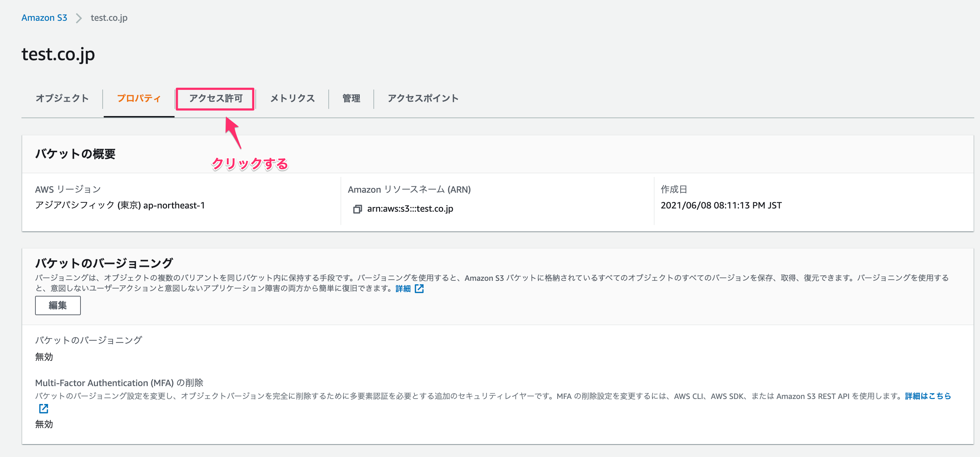
Task: Select the プロパティ tab
Action: [x=139, y=98]
